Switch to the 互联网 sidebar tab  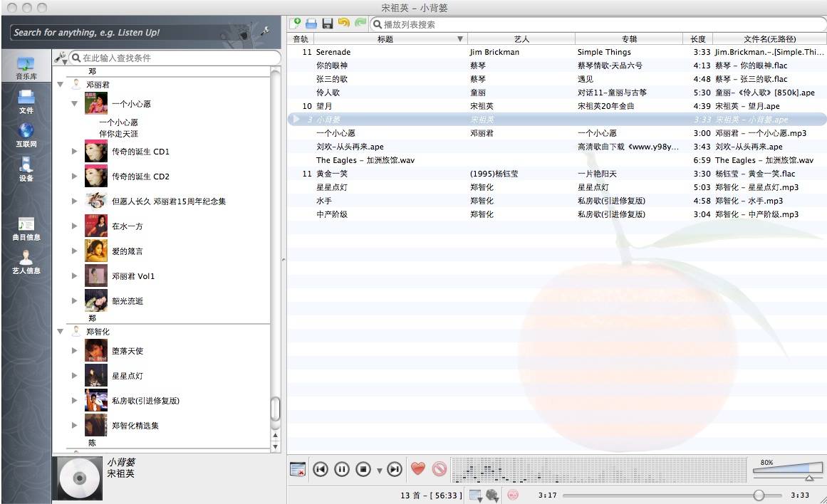[26, 135]
